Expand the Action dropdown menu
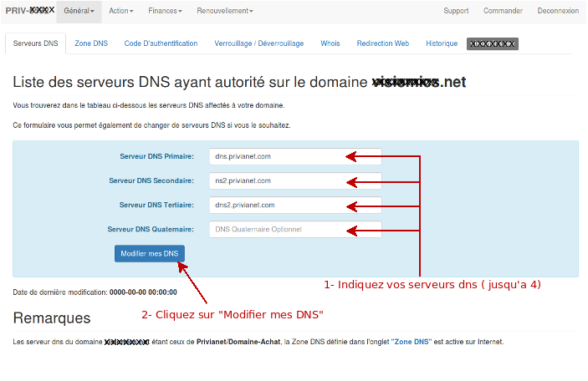Viewport: 588px width, 381px height. [121, 11]
